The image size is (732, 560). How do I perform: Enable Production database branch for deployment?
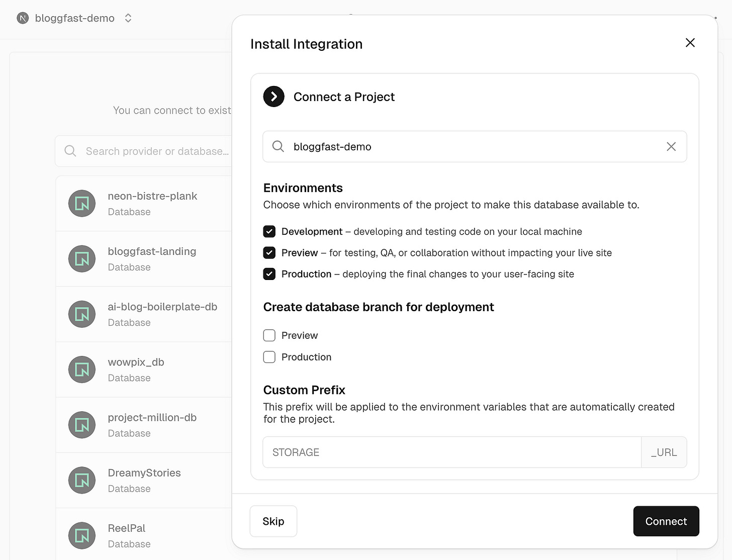tap(269, 357)
